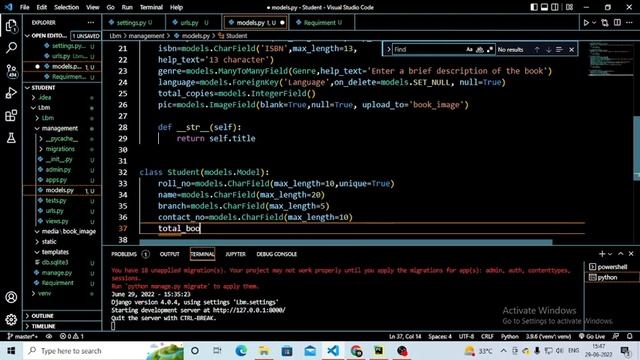Switch to Requirment editor tab
This screenshot has width=640, height=360.
point(321,22)
